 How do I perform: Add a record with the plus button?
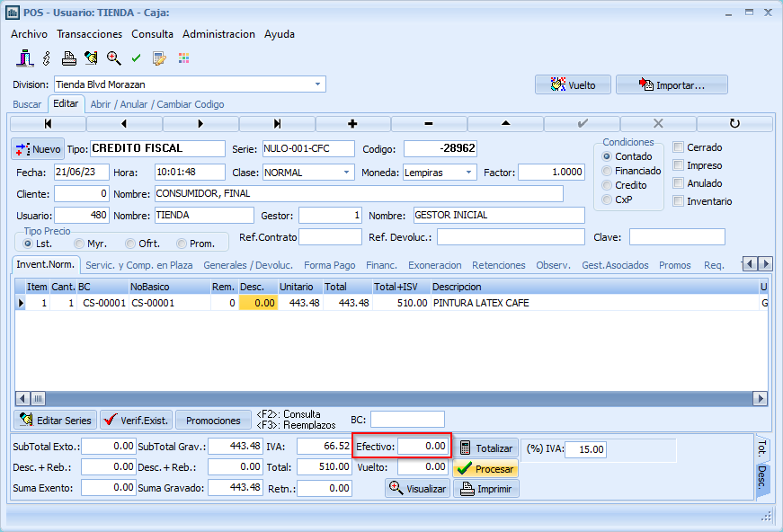tap(352, 124)
